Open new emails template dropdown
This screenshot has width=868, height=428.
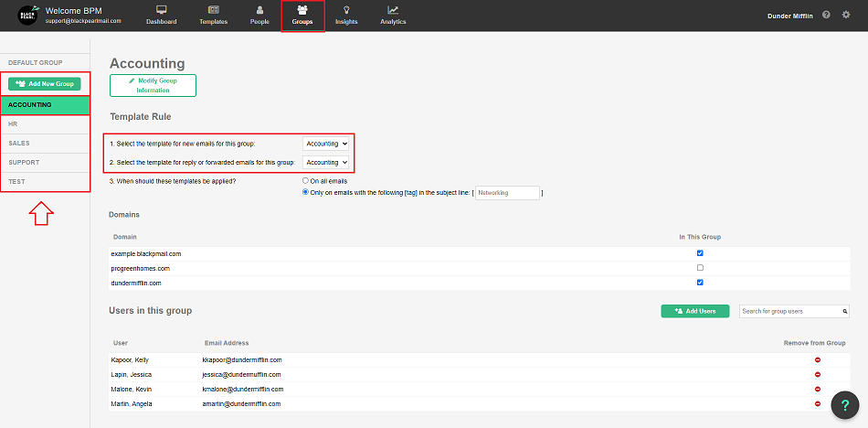pos(326,144)
